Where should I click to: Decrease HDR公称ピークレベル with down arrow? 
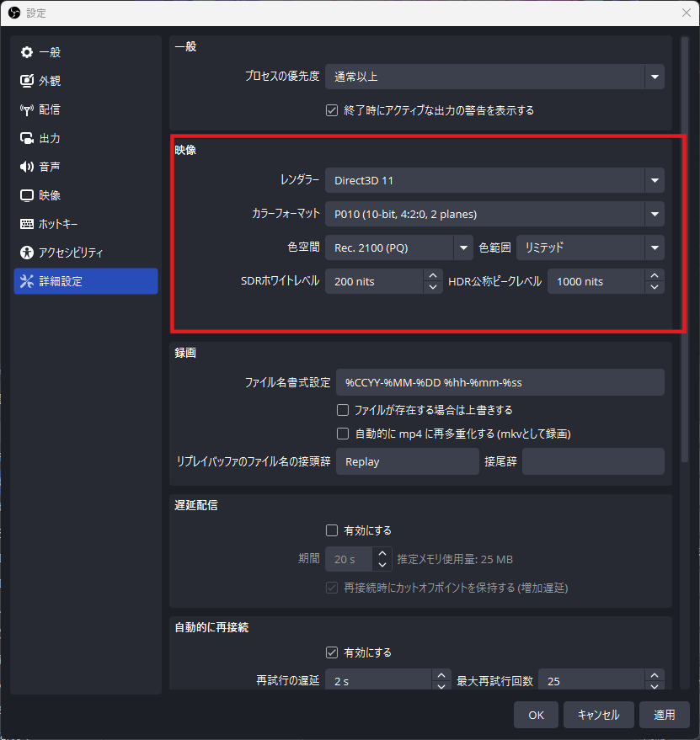tap(655, 287)
